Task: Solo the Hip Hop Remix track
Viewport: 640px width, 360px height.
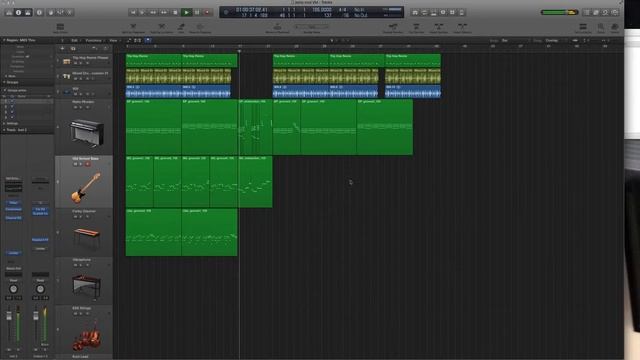Action: 81,63
